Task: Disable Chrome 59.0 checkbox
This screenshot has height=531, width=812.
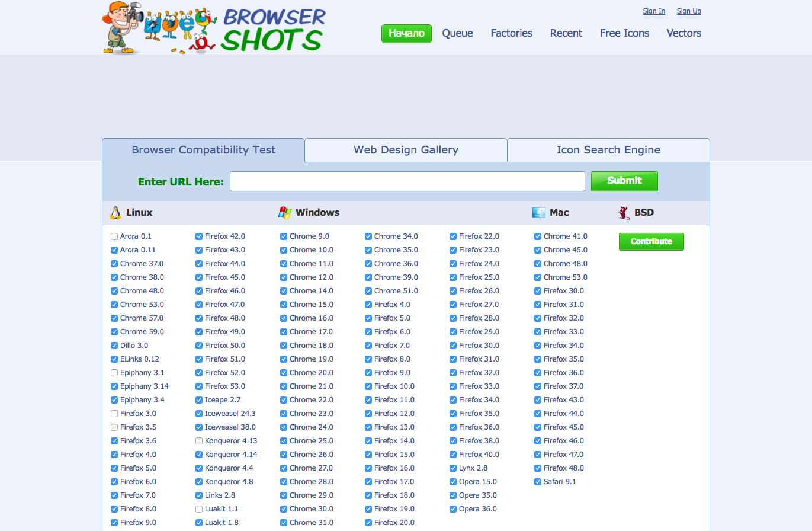Action: pyautogui.click(x=114, y=332)
